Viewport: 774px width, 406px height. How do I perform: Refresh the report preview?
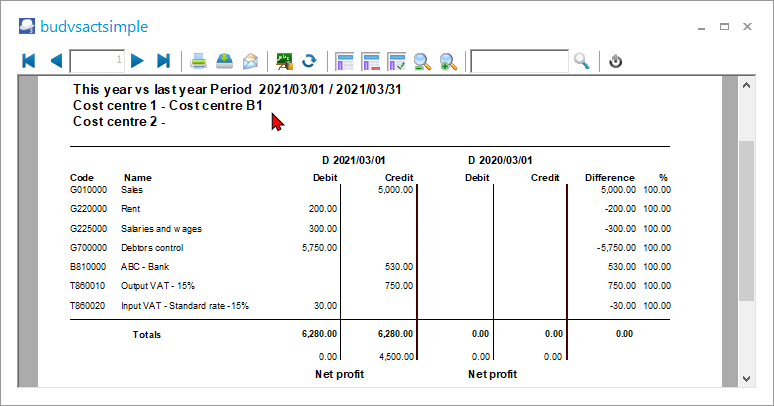coord(310,61)
